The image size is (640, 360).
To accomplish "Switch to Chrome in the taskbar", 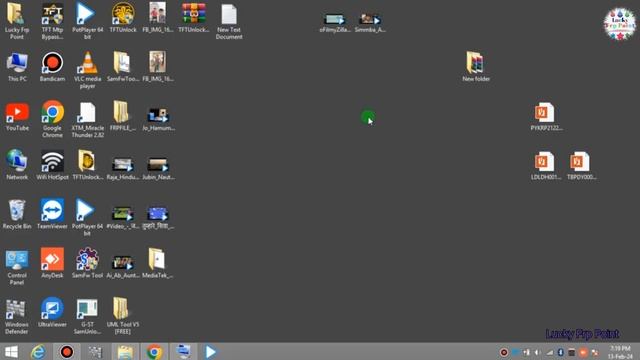I will coord(154,351).
